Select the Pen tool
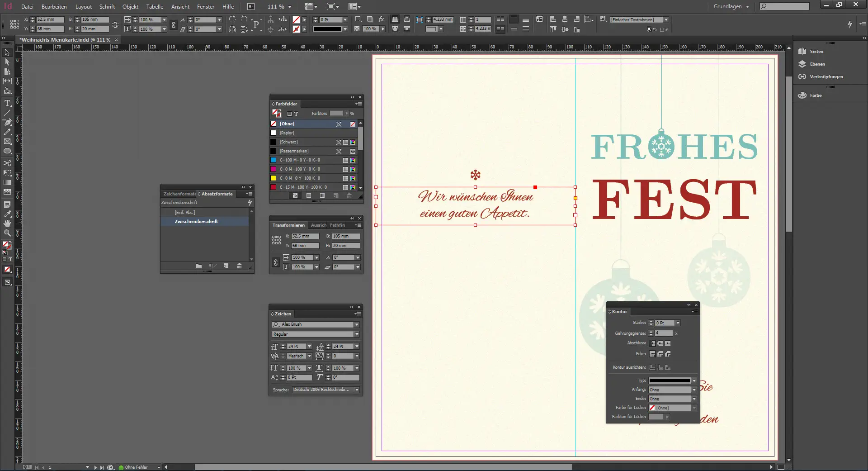Screen dimensions: 868x471 pyautogui.click(x=7, y=122)
